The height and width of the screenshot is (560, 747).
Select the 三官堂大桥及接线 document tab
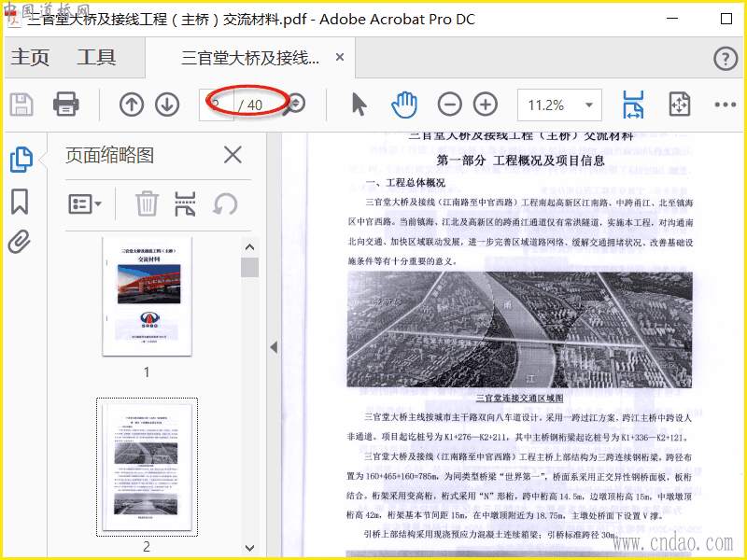[x=250, y=58]
